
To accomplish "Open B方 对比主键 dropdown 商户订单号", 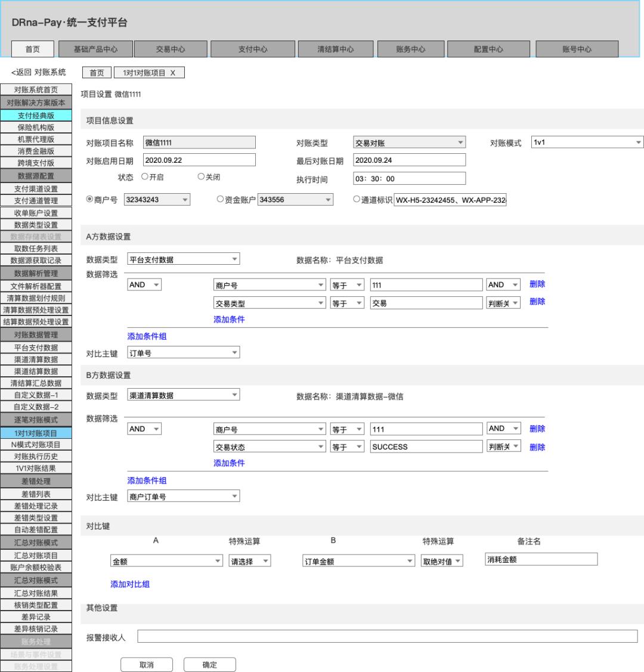I will point(184,497).
